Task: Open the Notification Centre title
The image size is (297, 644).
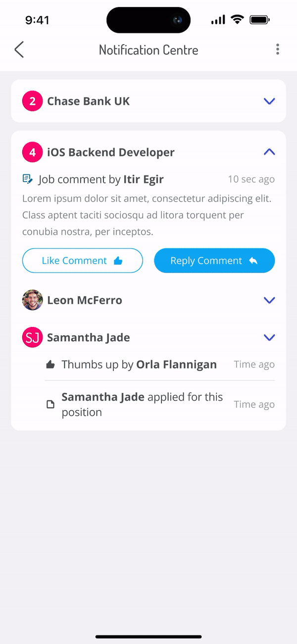Action: (148, 50)
